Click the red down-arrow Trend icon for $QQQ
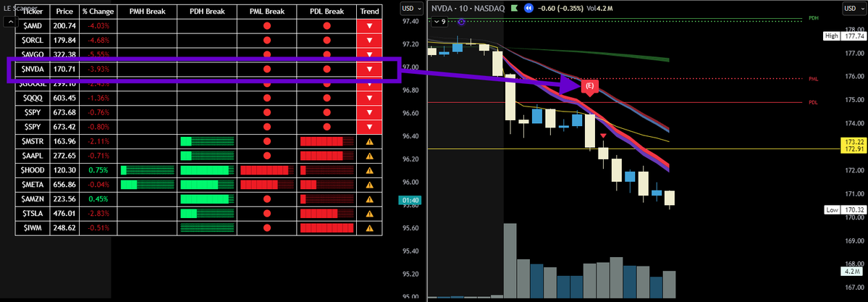Viewport: 868px width, 302px height. [369, 98]
